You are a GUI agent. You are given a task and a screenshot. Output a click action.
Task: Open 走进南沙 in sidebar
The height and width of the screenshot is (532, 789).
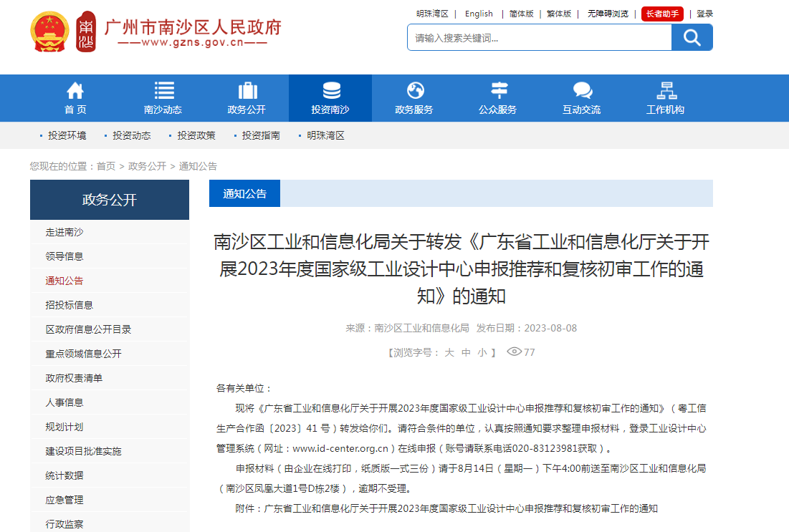pos(64,232)
